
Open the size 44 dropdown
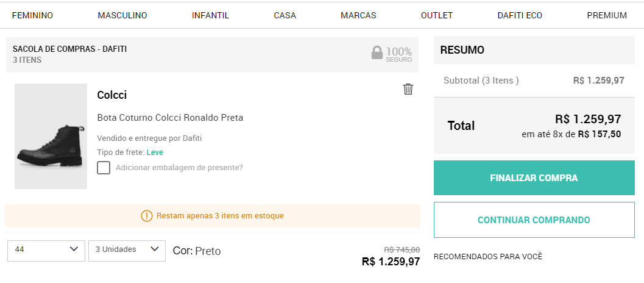(x=46, y=250)
